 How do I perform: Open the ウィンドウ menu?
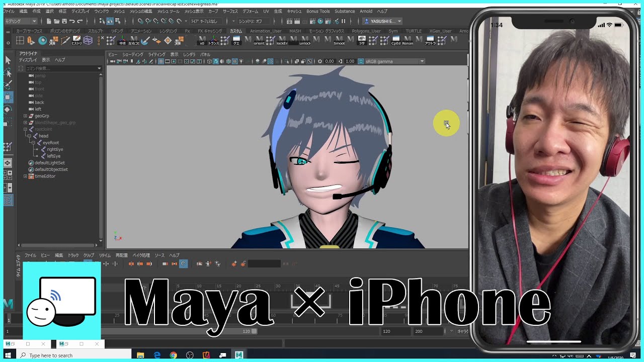pos(102,11)
